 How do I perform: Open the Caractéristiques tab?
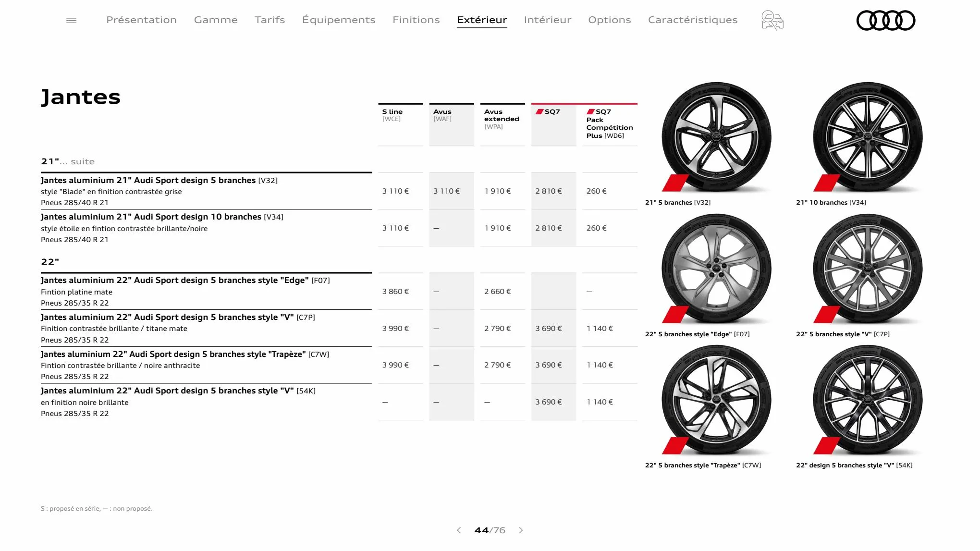pos(693,20)
